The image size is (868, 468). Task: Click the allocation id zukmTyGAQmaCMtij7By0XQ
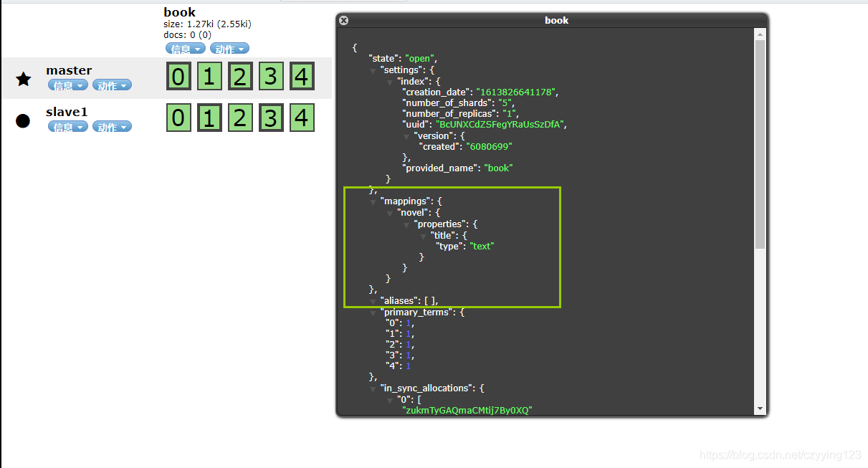point(467,410)
